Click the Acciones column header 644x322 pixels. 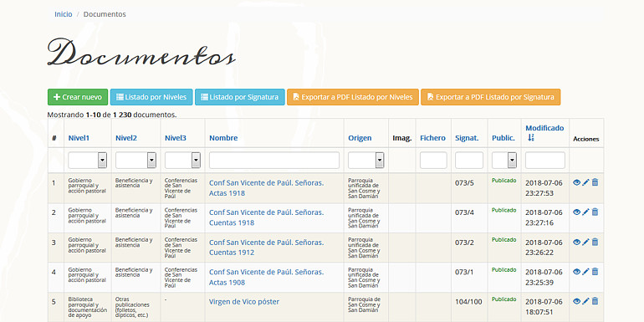click(586, 139)
